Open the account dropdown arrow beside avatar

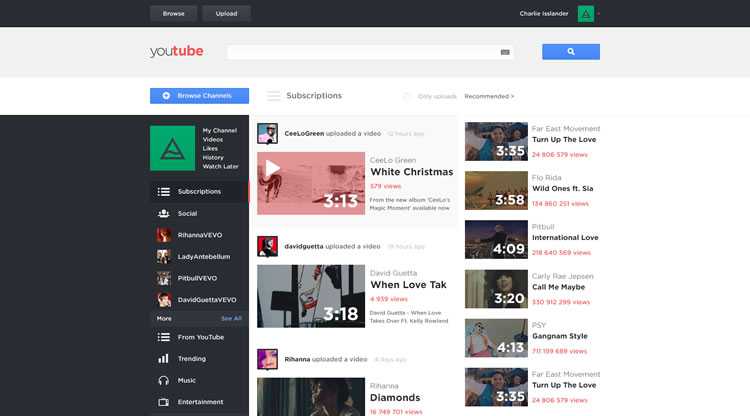click(600, 14)
